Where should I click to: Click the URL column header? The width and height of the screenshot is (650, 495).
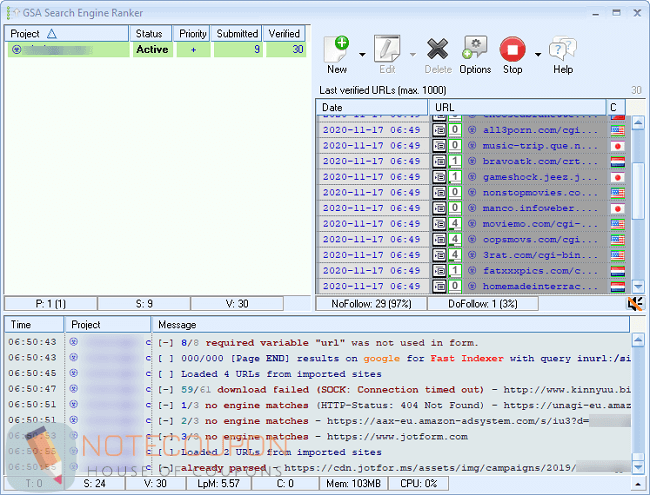[517, 107]
